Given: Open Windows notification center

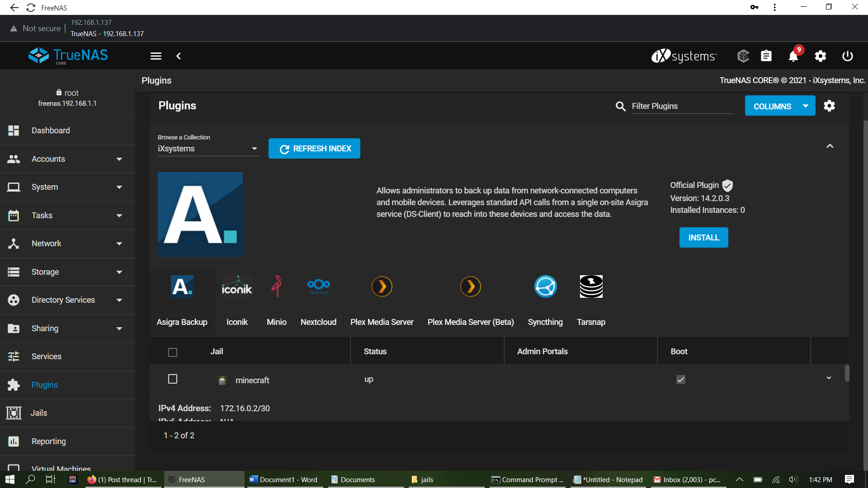Looking at the screenshot, I should point(849,479).
